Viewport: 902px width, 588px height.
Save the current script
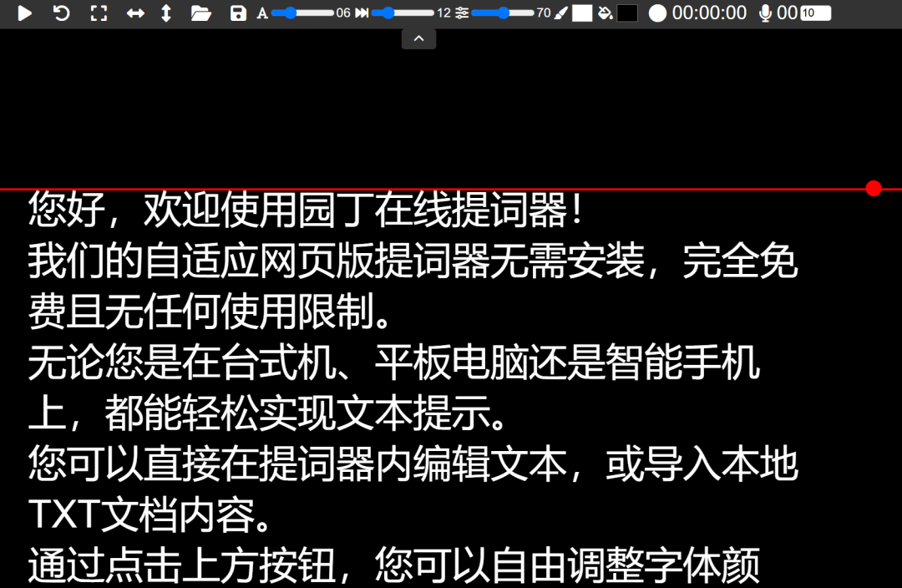point(237,13)
